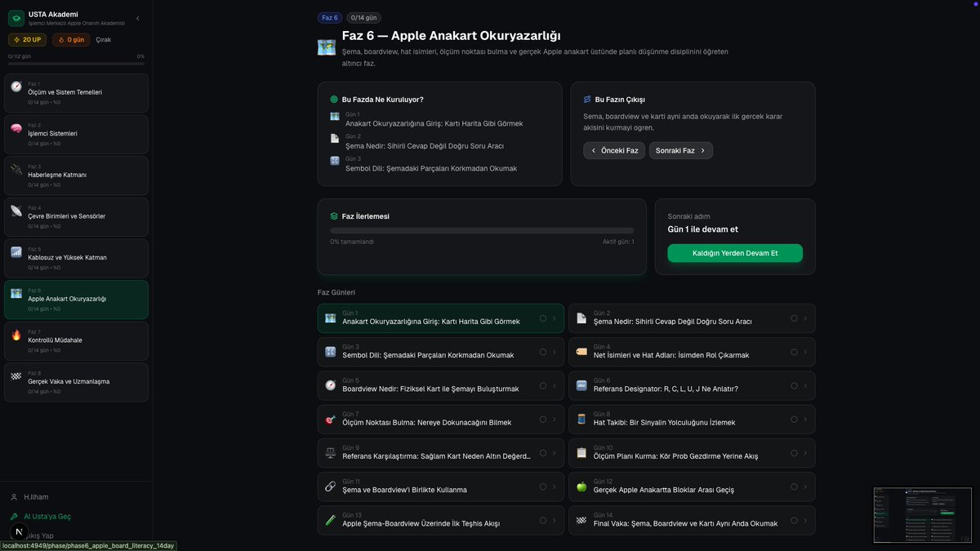Expand Gün 6 Referans Designator row chevron
This screenshot has height=551, width=980.
(x=805, y=385)
